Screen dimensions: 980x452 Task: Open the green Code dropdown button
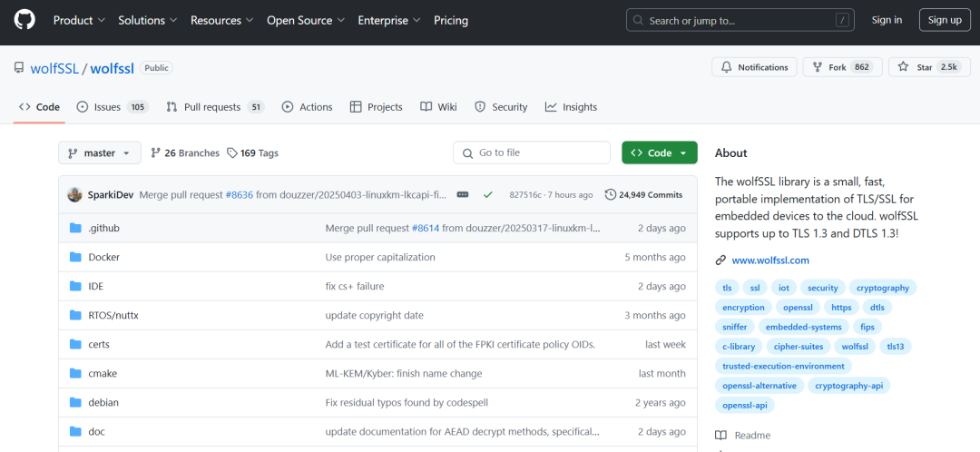click(x=660, y=152)
